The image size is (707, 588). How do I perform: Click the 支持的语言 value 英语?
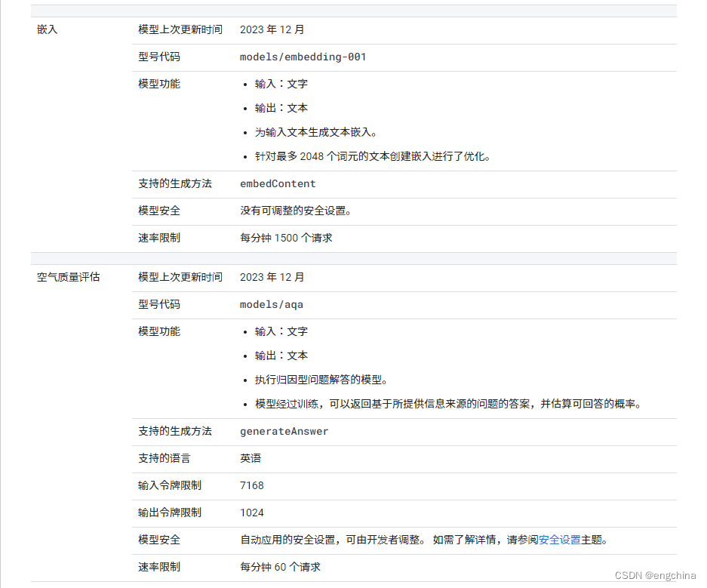[250, 458]
